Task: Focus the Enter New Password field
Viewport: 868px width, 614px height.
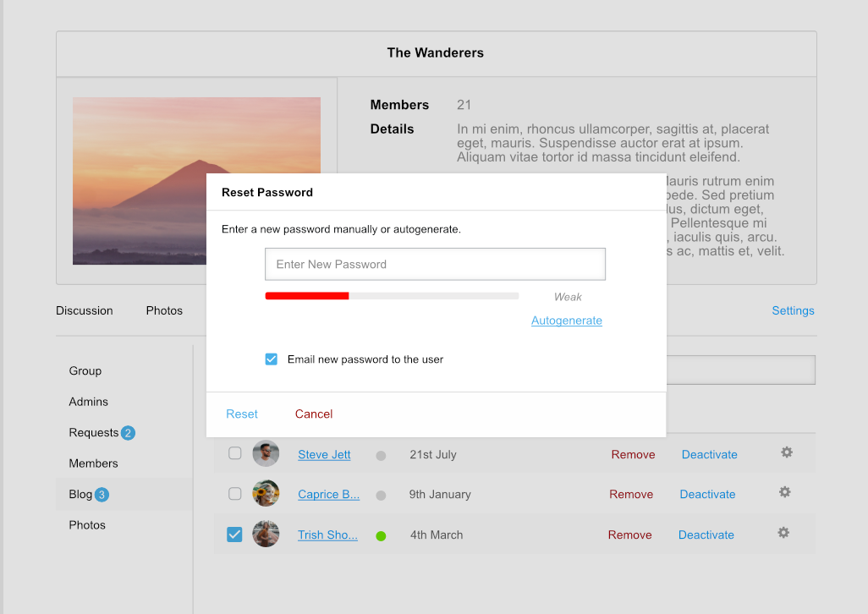Action: click(435, 264)
